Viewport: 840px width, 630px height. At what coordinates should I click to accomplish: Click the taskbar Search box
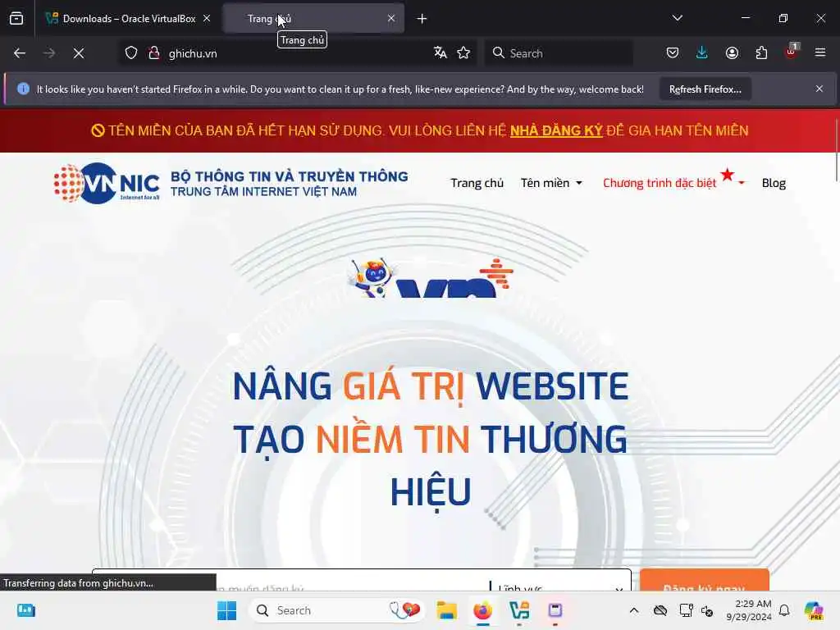[337, 610]
